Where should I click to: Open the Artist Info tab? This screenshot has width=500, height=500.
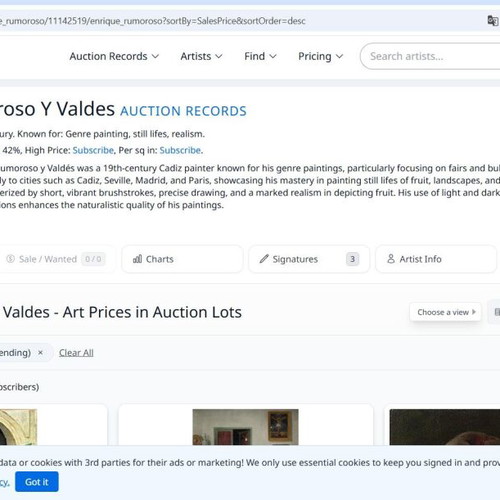click(x=436, y=259)
